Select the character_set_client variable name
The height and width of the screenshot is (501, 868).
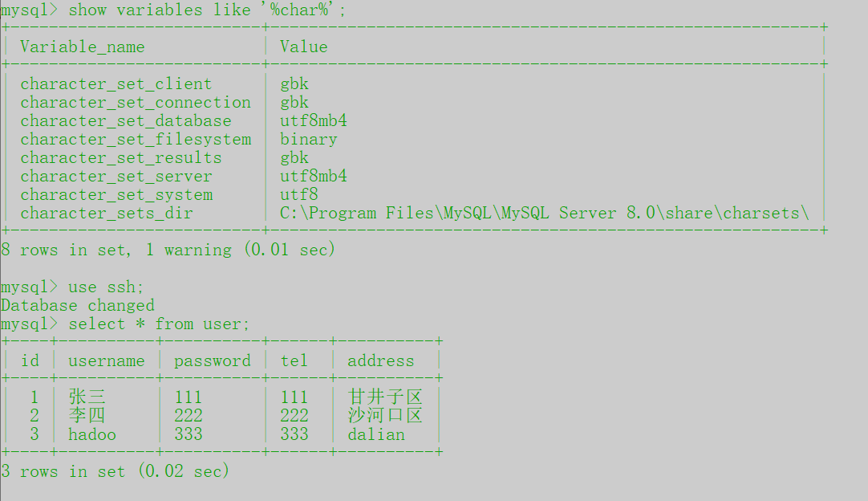coord(116,83)
